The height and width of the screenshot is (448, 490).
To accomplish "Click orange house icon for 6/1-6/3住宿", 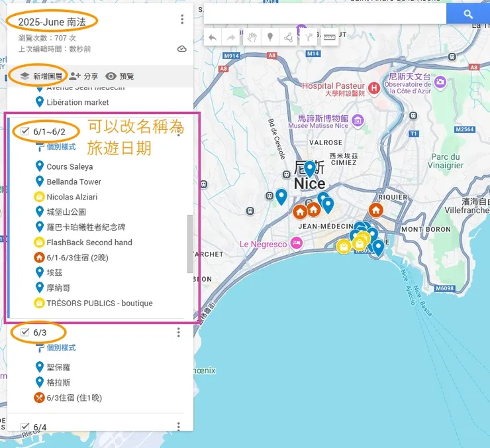I will click(39, 258).
